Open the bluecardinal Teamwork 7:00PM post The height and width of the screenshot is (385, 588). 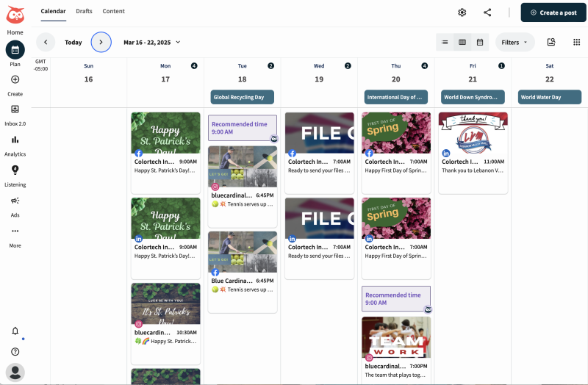pos(396,350)
